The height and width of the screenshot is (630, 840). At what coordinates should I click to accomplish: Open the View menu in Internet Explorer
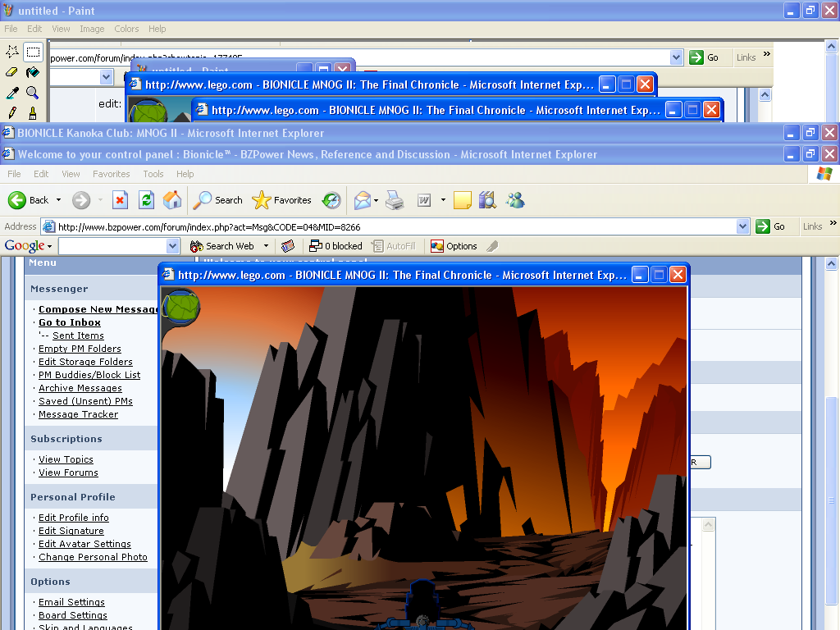tap(71, 174)
